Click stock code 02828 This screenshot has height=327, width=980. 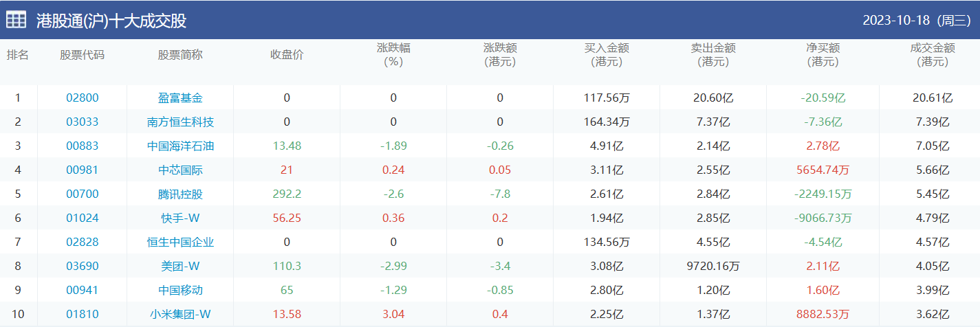[82, 243]
